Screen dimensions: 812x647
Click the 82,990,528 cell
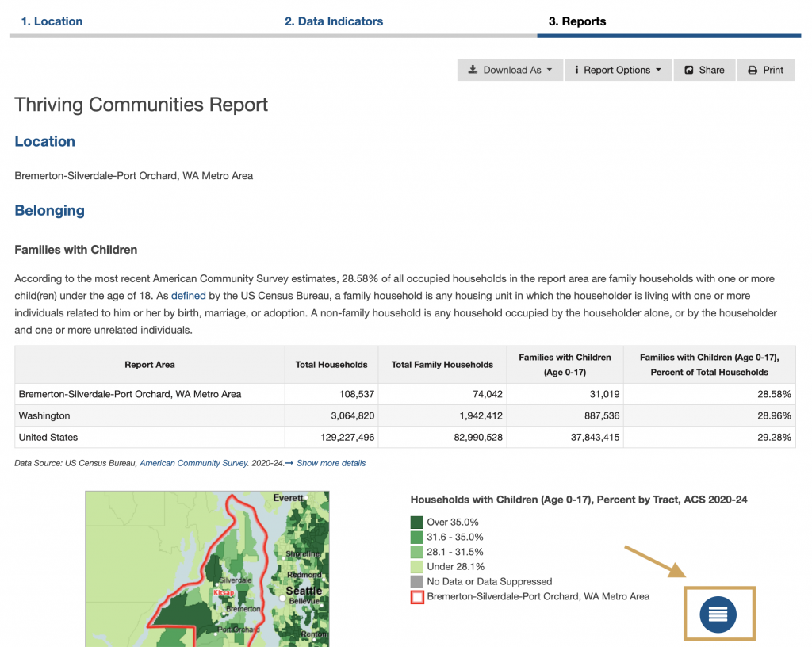click(442, 438)
